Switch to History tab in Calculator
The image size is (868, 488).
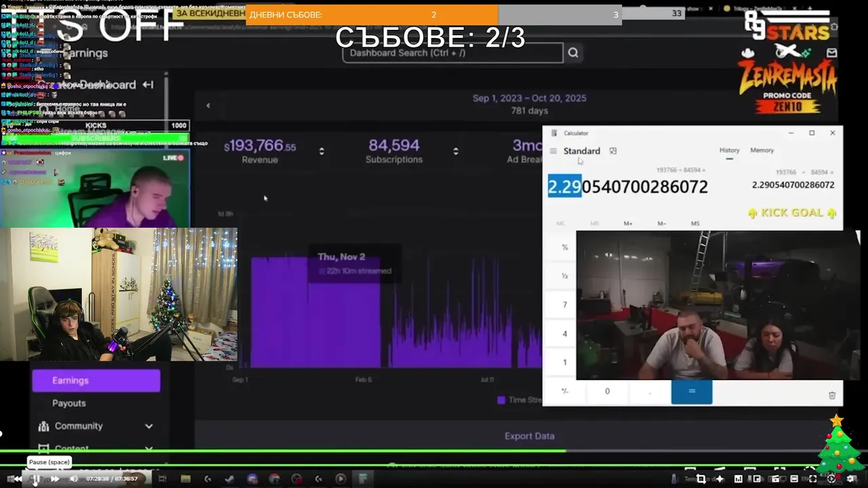click(729, 150)
